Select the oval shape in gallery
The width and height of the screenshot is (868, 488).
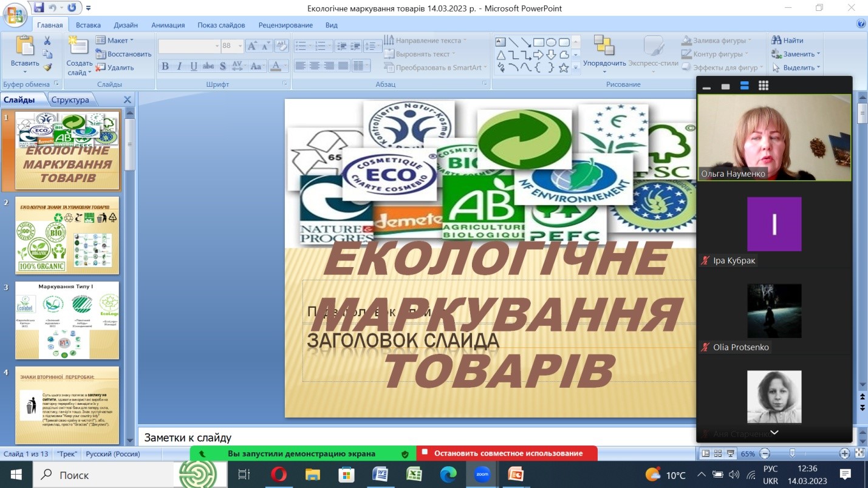pos(551,42)
